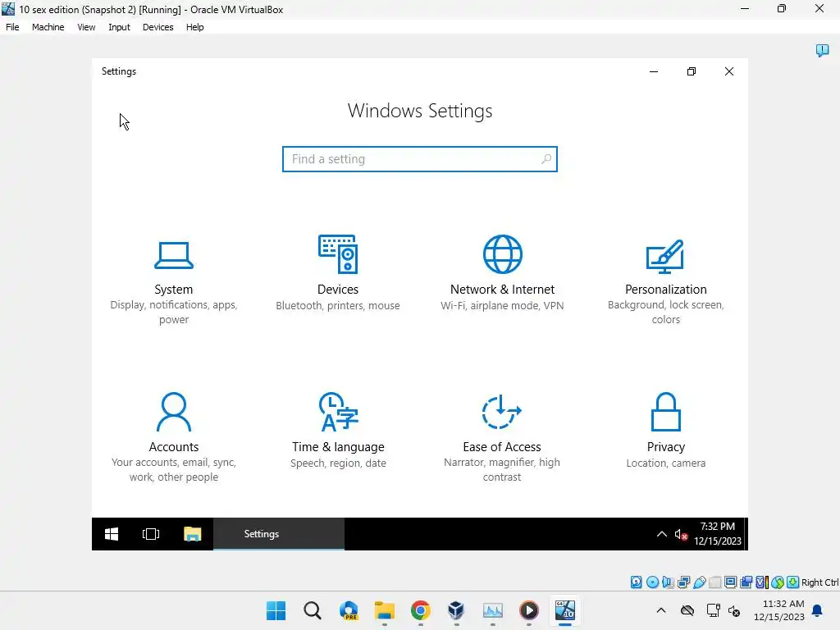The height and width of the screenshot is (630, 840).
Task: Click the recording indicator in VirtualBox status bar
Action: (x=746, y=582)
